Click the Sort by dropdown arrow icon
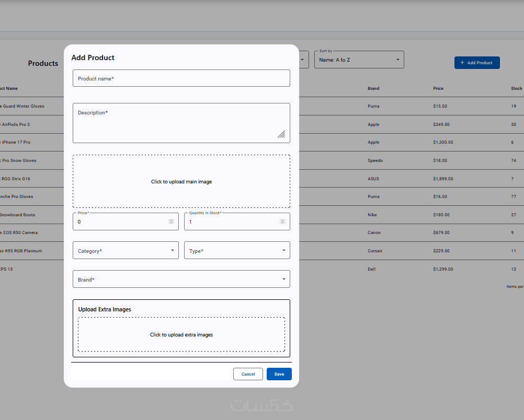524x420 pixels. (397, 60)
